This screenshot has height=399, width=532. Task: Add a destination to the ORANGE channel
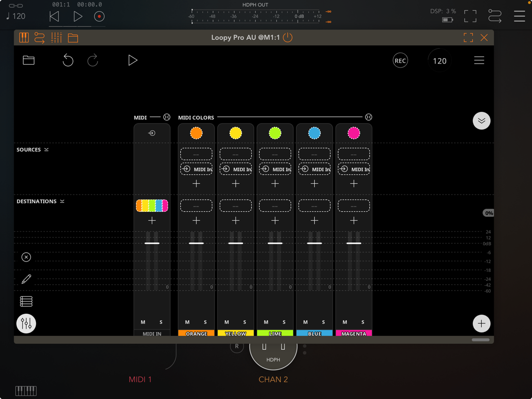pos(196,221)
